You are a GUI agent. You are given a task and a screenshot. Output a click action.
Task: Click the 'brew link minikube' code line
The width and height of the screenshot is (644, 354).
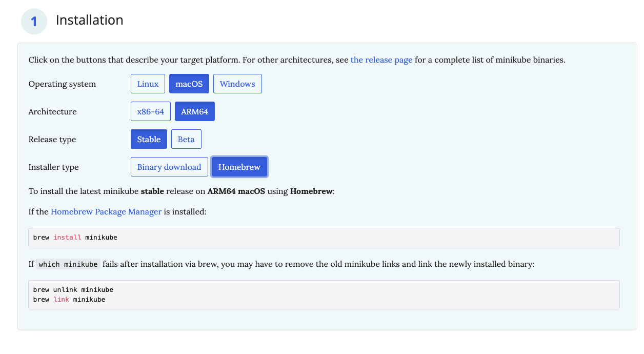[x=69, y=300]
